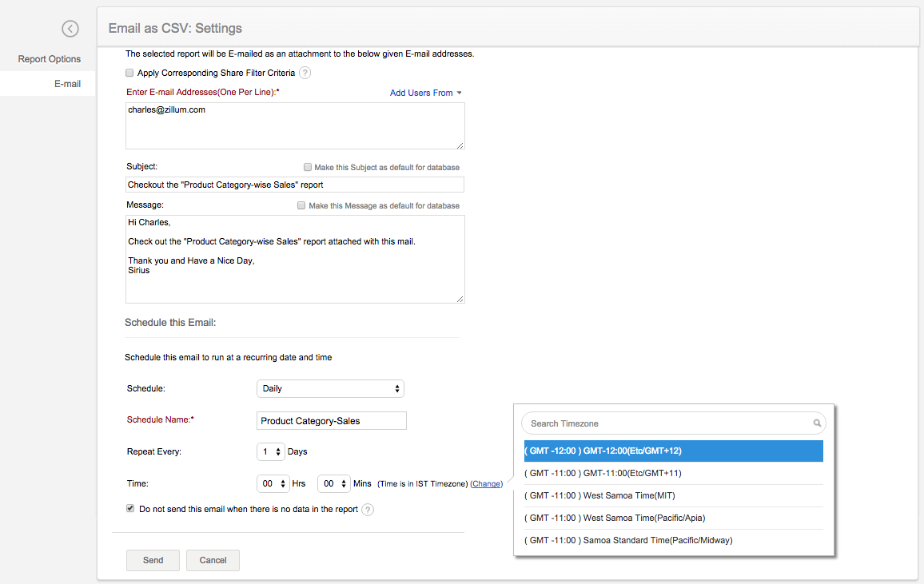Check Make this Message as default

[301, 205]
